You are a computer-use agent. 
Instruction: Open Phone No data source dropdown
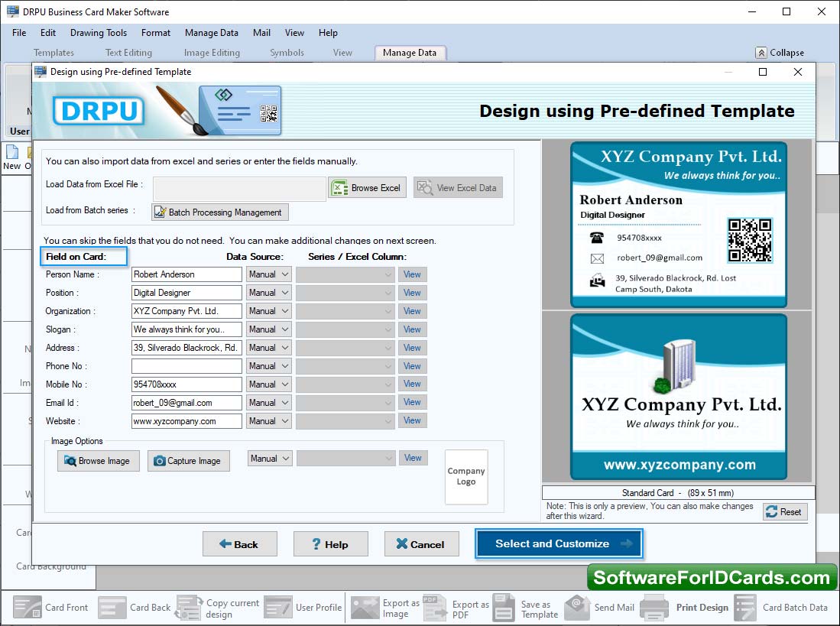point(269,366)
